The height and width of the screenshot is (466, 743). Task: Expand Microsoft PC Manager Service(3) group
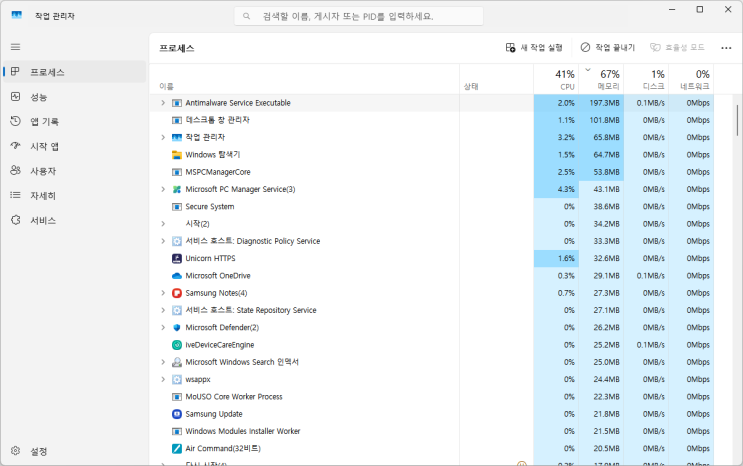pyautogui.click(x=163, y=189)
